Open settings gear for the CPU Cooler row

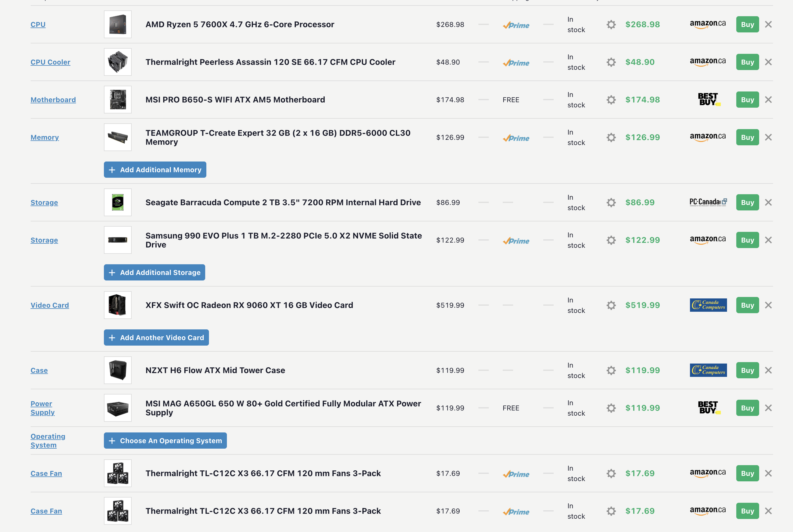[611, 62]
